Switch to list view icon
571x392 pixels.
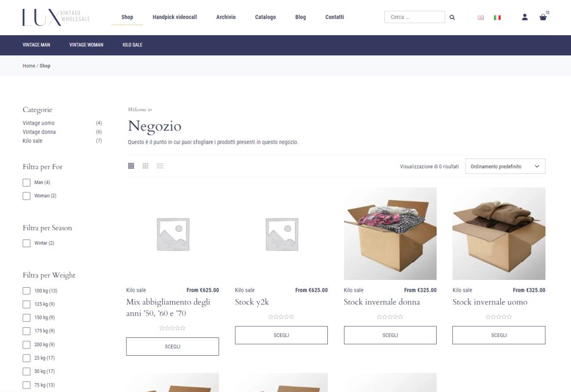point(160,166)
